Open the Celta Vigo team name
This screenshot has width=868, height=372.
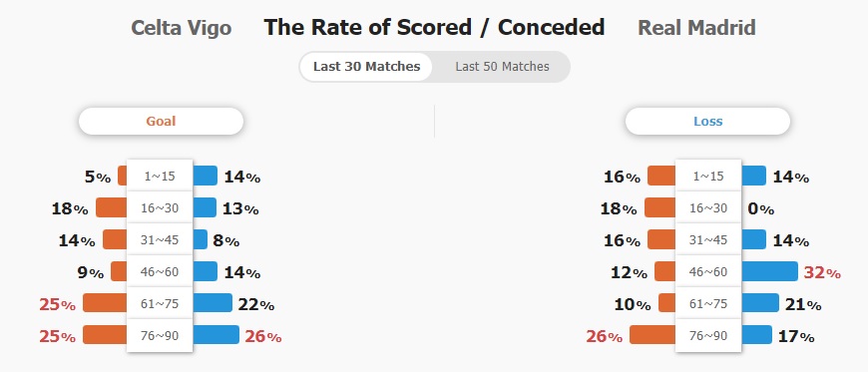pyautogui.click(x=181, y=28)
